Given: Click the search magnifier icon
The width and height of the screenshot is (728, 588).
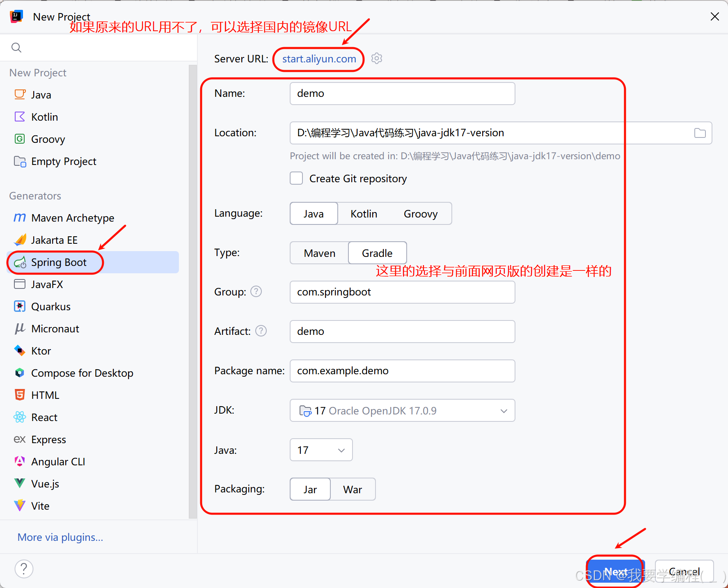Looking at the screenshot, I should pos(16,48).
